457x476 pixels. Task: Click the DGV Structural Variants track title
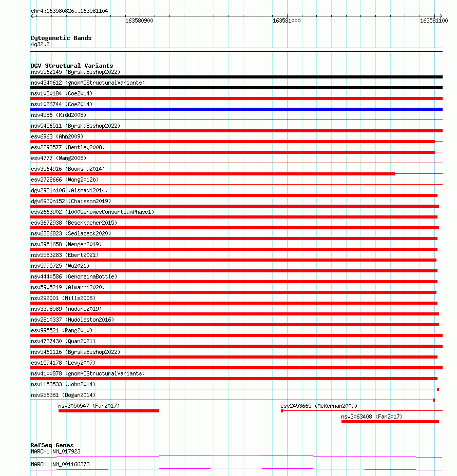(x=72, y=66)
